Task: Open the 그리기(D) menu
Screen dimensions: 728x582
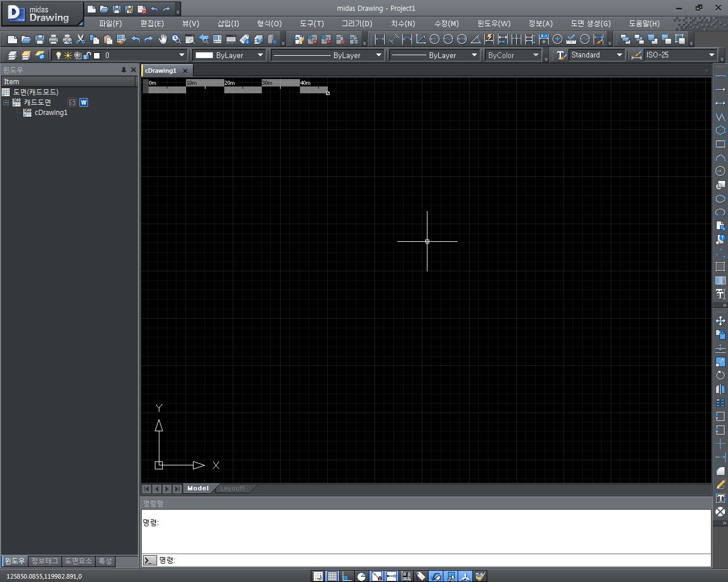Action: click(x=357, y=23)
